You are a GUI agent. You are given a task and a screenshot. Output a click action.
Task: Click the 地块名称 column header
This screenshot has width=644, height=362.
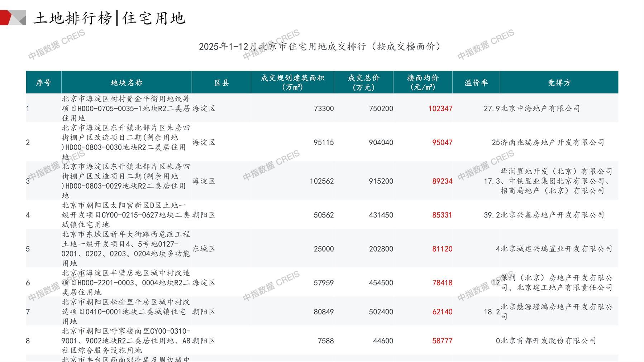pyautogui.click(x=127, y=83)
